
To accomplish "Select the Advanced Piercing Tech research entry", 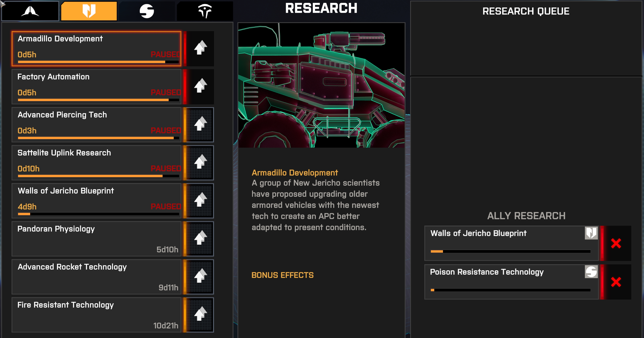I will (97, 125).
